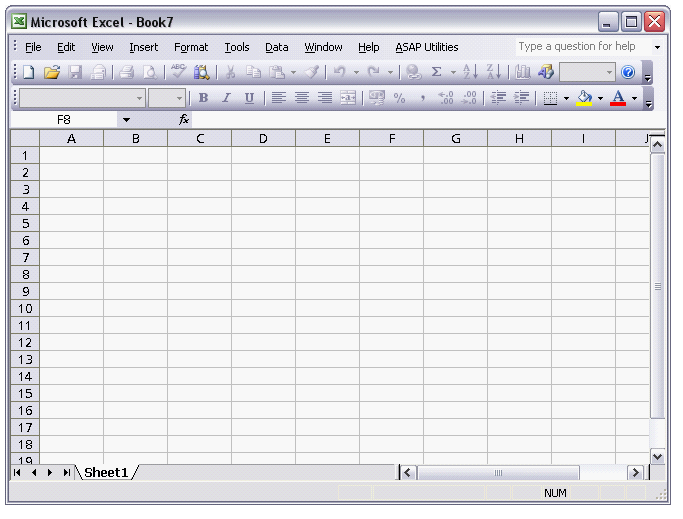Go to the last sheet tab arrow

coord(67,473)
